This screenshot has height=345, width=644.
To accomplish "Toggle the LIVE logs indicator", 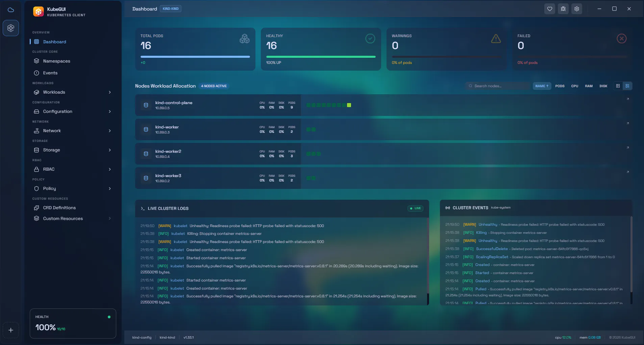I will click(415, 208).
